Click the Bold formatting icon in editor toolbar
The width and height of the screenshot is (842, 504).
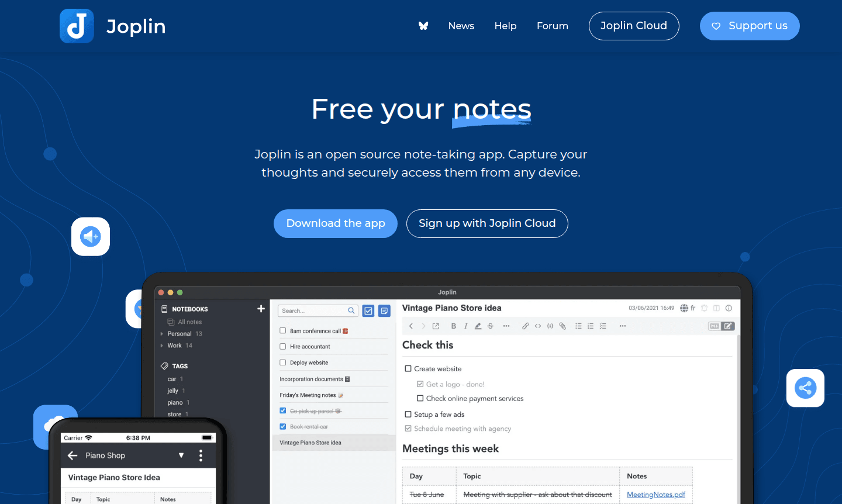453,326
